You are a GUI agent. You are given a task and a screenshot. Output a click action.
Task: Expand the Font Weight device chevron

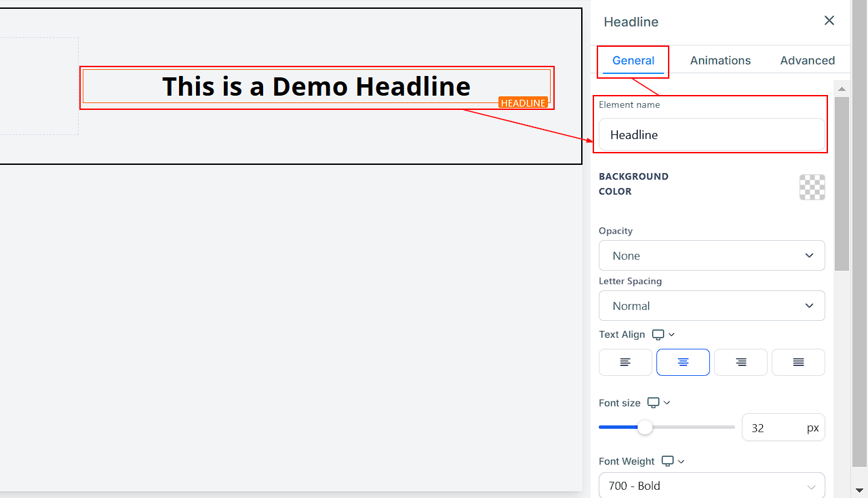point(682,461)
